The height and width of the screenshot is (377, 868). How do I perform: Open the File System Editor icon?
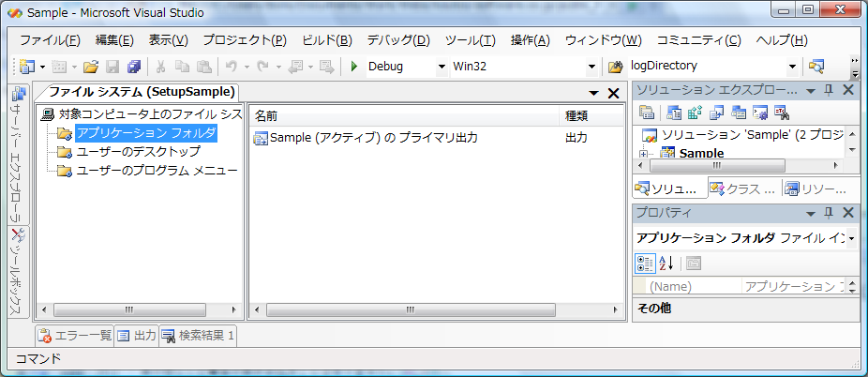pos(674,113)
